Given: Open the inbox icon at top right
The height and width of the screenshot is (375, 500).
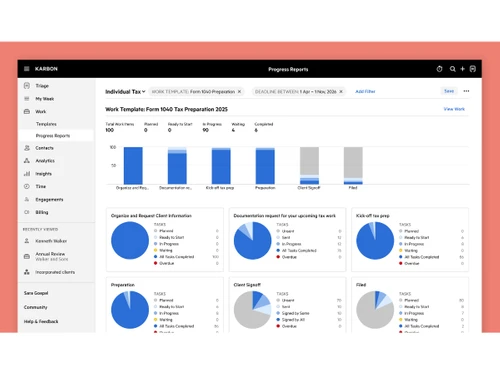Looking at the screenshot, I should point(473,69).
